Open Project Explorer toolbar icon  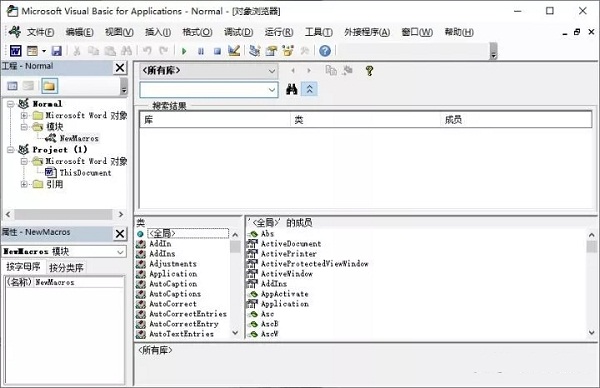[x=254, y=51]
